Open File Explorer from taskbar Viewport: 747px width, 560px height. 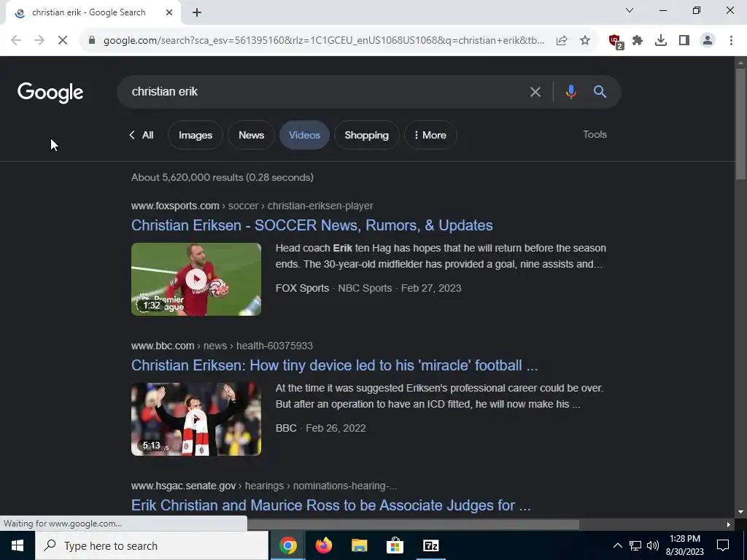359,545
